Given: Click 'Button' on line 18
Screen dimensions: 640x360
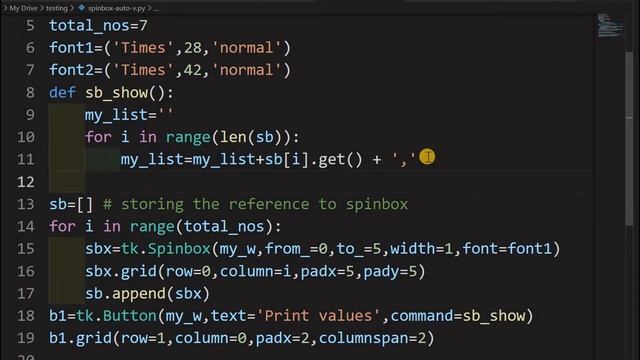Looking at the screenshot, I should [130, 316].
